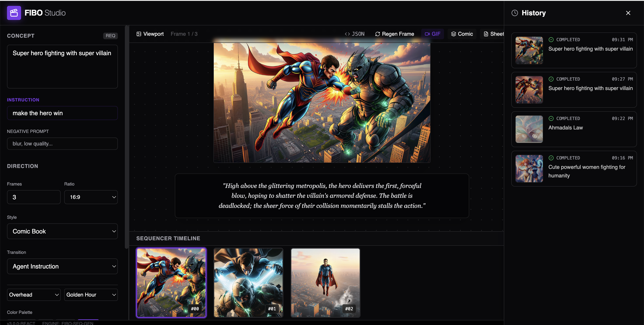The image size is (644, 325).
Task: Expand the Comic Book style dropdown
Action: click(62, 231)
